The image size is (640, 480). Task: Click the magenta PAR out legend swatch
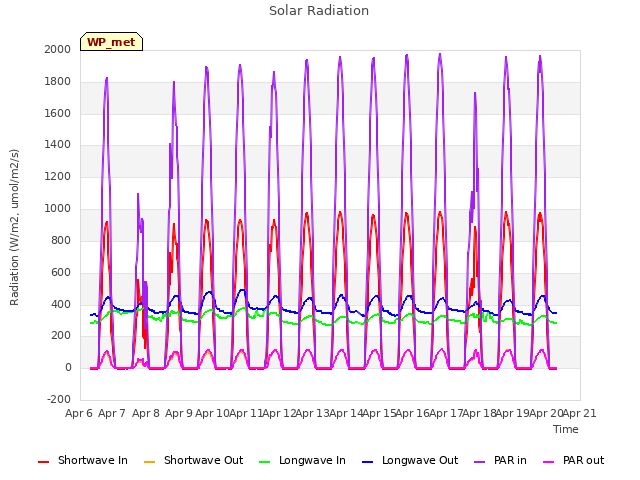point(549,462)
